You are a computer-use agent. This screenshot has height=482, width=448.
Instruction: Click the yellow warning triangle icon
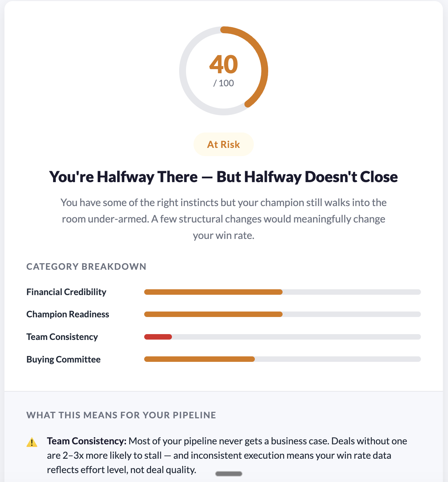point(32,442)
